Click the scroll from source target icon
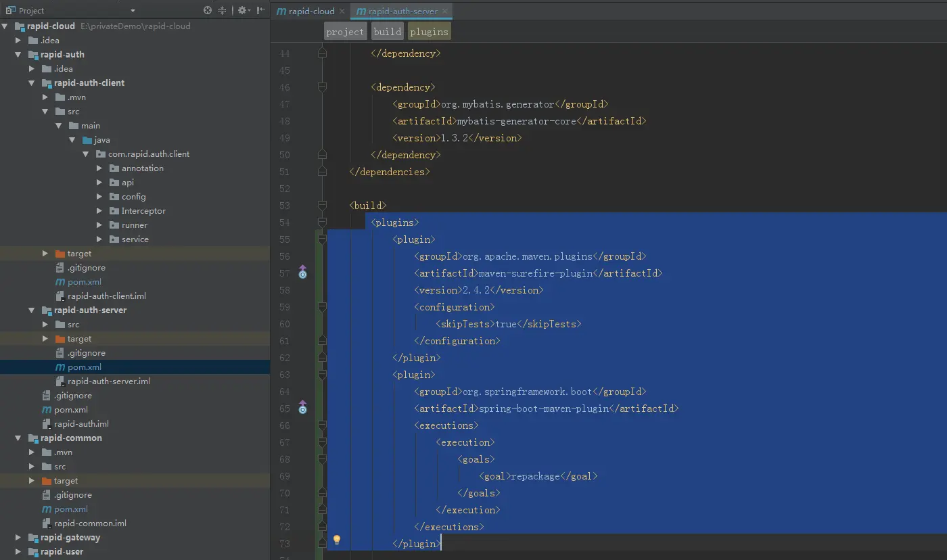This screenshot has width=947, height=560. click(x=208, y=10)
